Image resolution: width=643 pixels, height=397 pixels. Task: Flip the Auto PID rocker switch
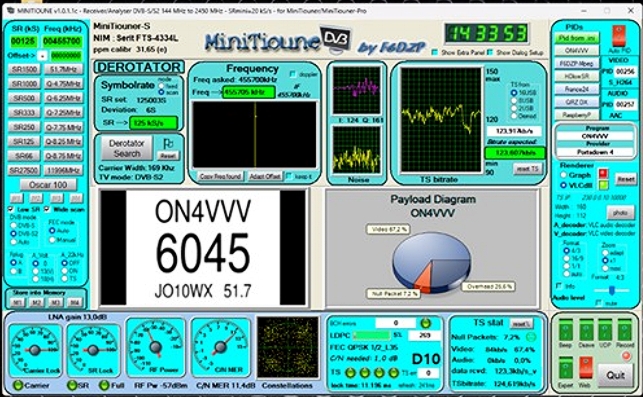[618, 36]
